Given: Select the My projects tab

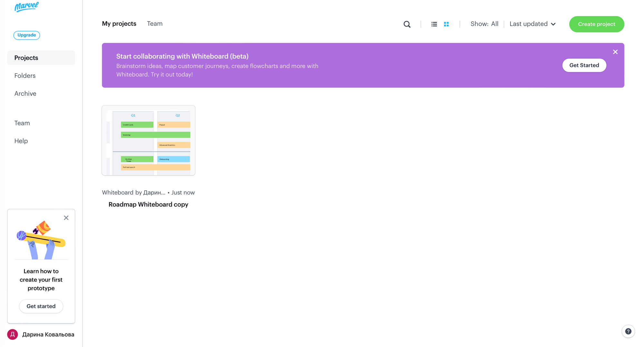Looking at the screenshot, I should click(119, 23).
